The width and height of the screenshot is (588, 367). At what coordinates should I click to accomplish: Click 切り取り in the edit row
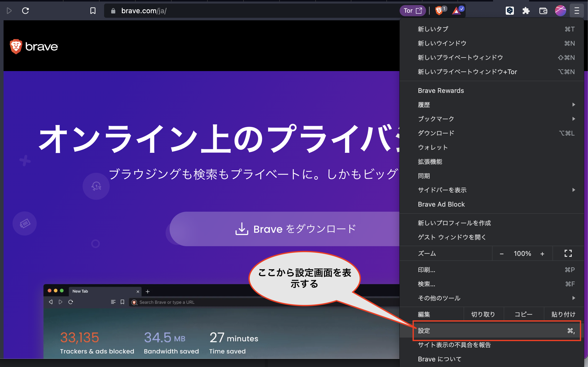(483, 314)
